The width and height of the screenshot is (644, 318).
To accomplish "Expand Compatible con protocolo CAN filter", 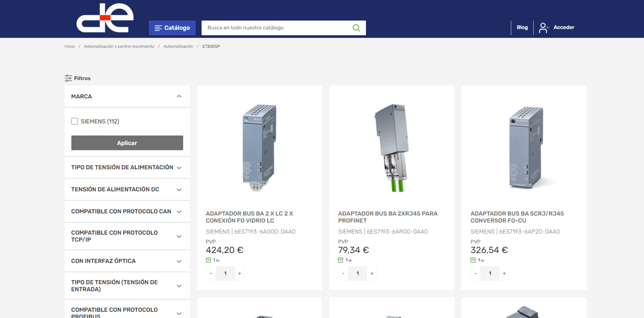I will coord(179,212).
